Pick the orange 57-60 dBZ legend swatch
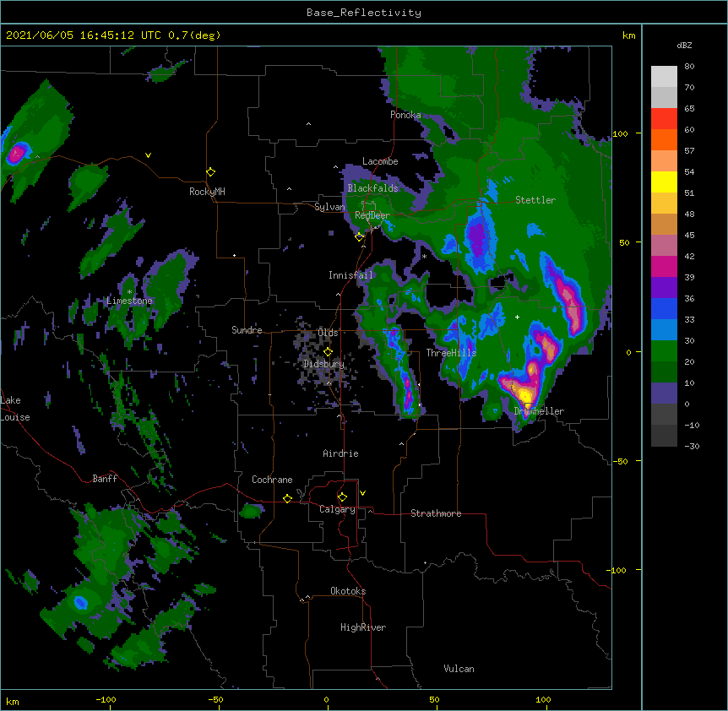This screenshot has width=728, height=711. [x=664, y=139]
